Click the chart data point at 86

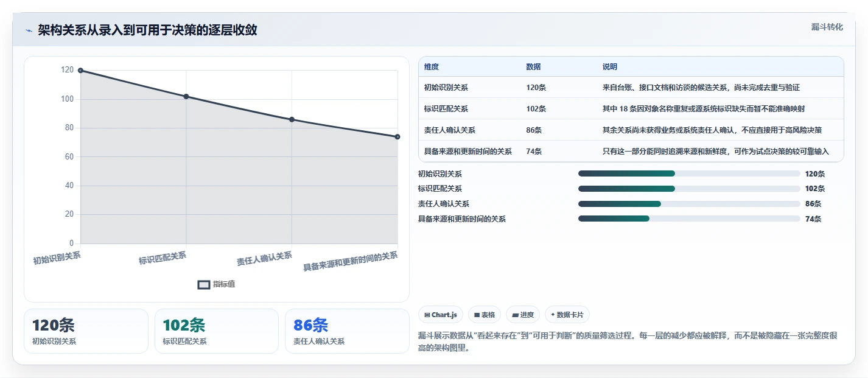[292, 119]
